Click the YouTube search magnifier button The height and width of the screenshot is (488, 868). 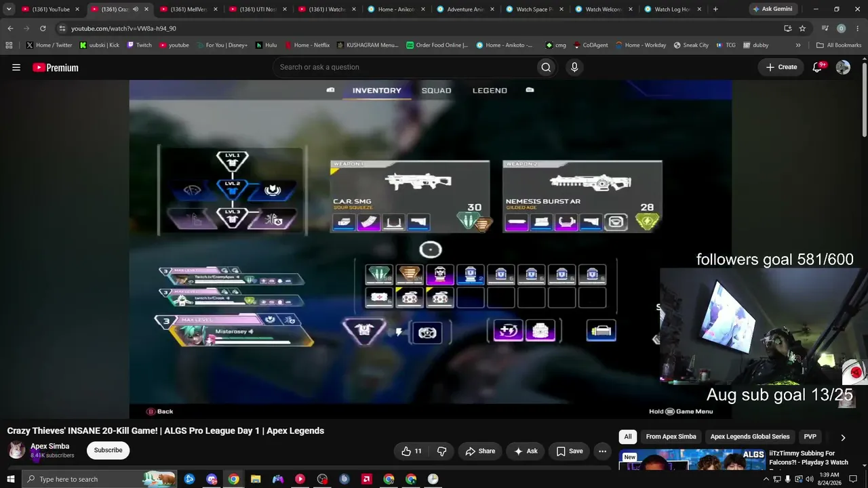(x=546, y=67)
